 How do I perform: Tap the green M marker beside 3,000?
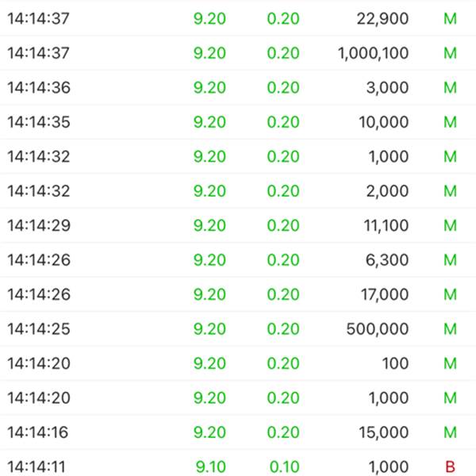coord(450,87)
